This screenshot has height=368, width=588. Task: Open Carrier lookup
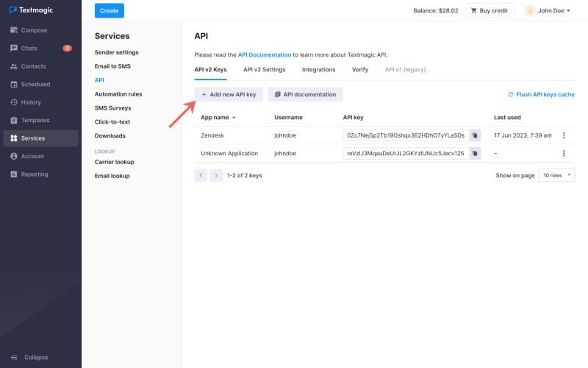point(115,162)
